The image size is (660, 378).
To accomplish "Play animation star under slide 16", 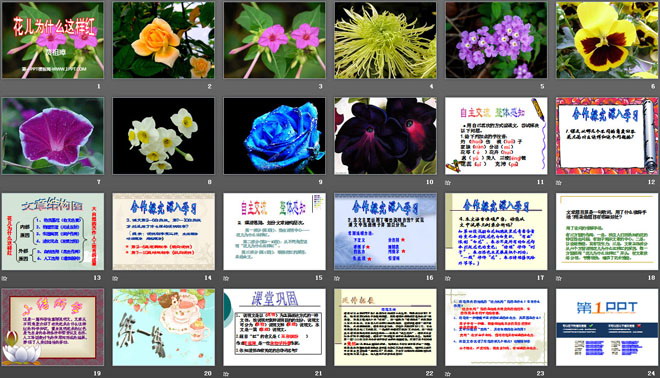I will click(x=337, y=278).
